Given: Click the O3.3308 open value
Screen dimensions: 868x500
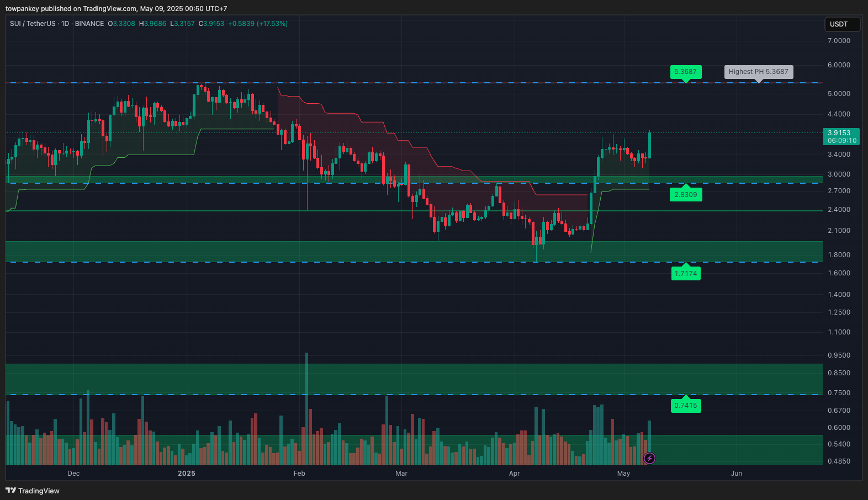Looking at the screenshot, I should pos(121,24).
